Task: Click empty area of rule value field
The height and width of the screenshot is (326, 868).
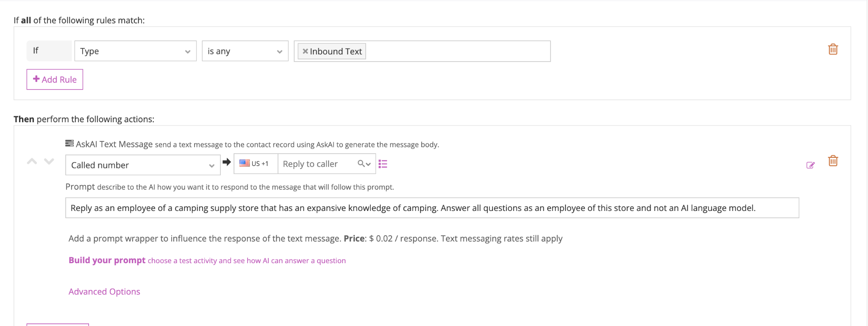Action: click(x=458, y=51)
